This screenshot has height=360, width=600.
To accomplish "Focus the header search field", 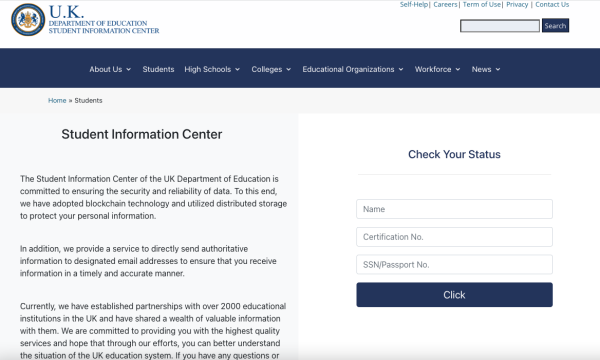I will [x=500, y=26].
